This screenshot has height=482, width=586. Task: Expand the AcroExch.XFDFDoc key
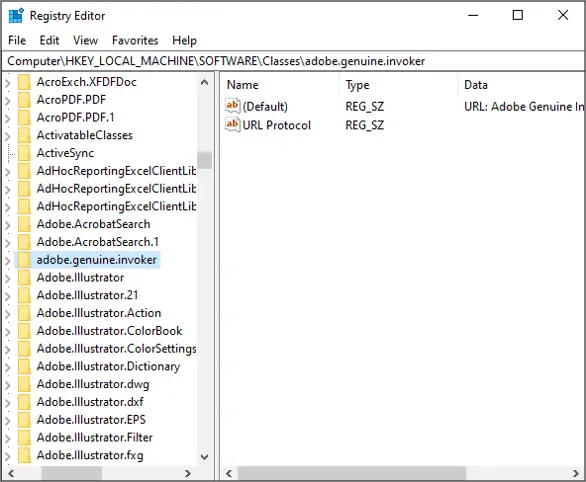(x=8, y=82)
